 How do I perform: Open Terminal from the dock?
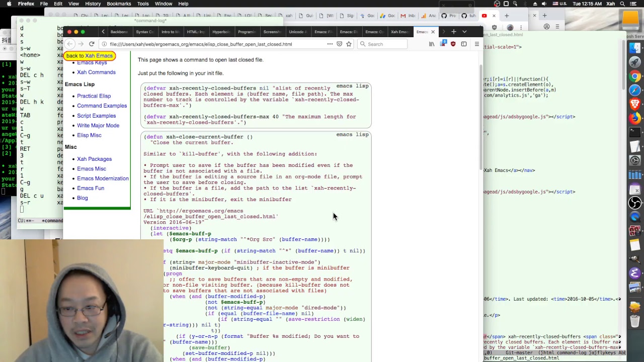point(635,133)
